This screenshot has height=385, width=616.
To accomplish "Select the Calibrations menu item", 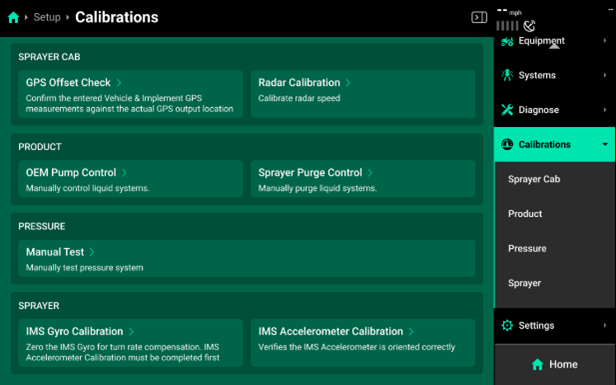I will pyautogui.click(x=554, y=144).
